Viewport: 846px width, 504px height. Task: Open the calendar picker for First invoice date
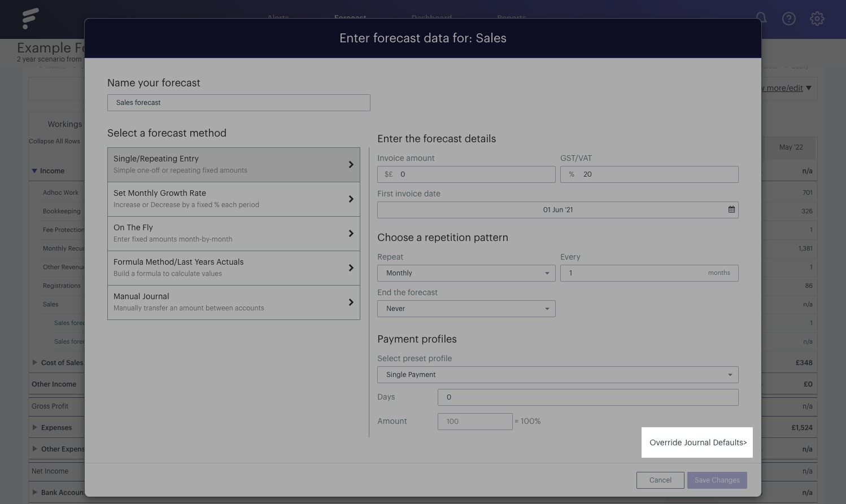(731, 209)
